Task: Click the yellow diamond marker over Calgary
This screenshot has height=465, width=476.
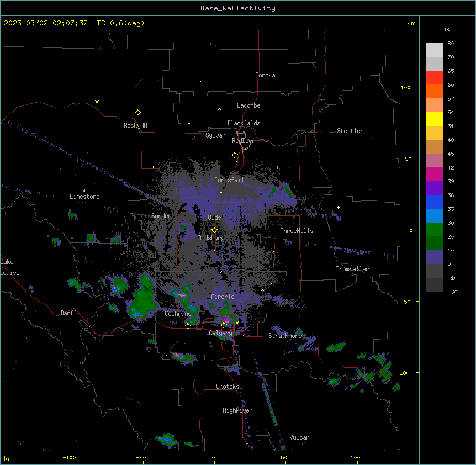Action: [x=224, y=325]
